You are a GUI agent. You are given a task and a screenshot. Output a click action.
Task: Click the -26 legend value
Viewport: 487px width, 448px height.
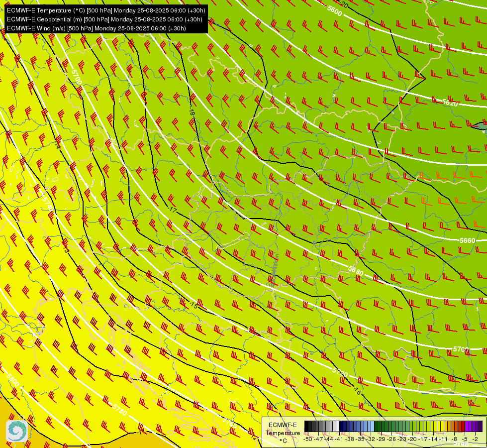tap(392, 439)
